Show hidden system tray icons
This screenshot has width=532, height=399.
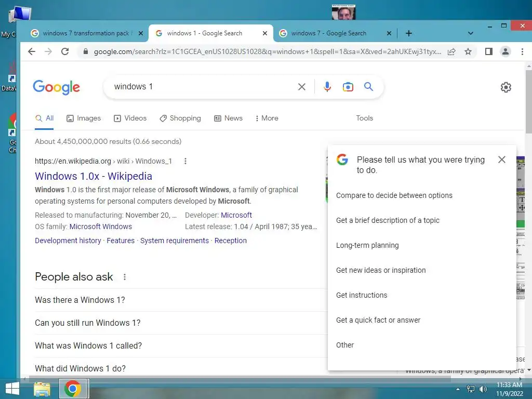point(458,389)
